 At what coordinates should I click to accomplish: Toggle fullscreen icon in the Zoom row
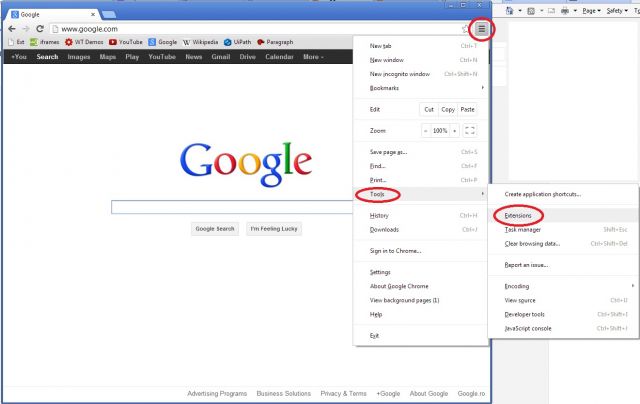470,130
